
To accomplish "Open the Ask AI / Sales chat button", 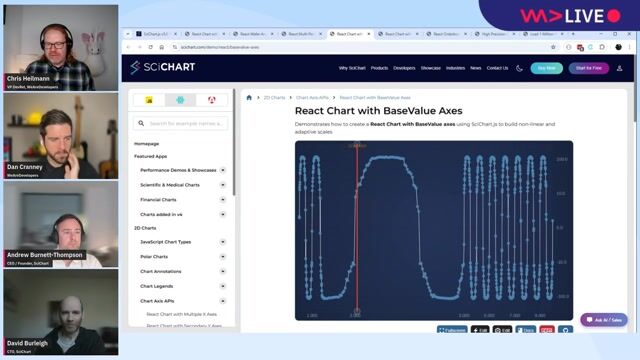I will [x=604, y=320].
